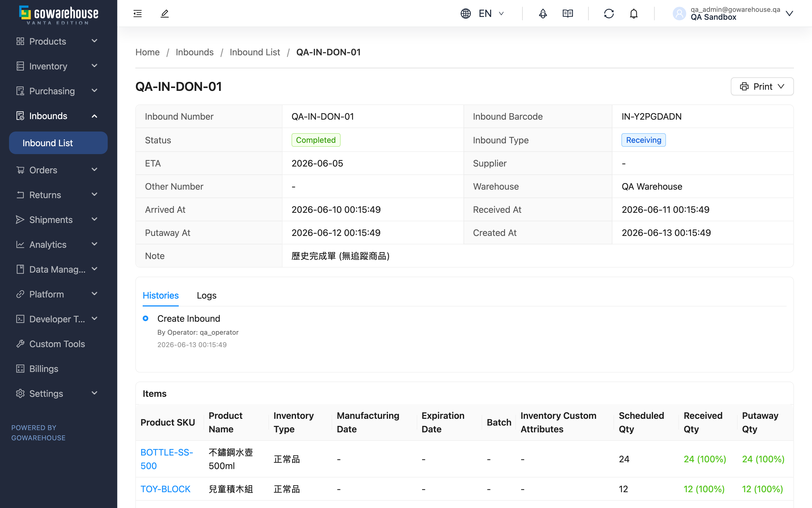Screen dimensions: 812x508
Task: Open the Data Manag... menu item
Action: pos(58,269)
